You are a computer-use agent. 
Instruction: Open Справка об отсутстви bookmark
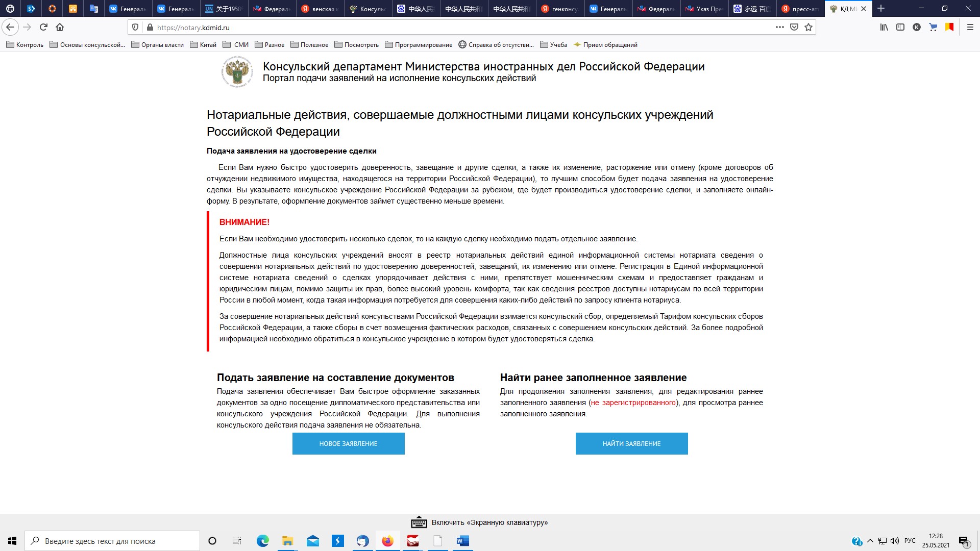(496, 45)
